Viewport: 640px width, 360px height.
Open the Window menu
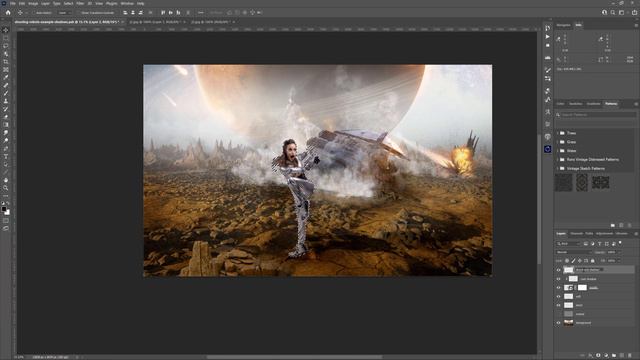point(127,3)
